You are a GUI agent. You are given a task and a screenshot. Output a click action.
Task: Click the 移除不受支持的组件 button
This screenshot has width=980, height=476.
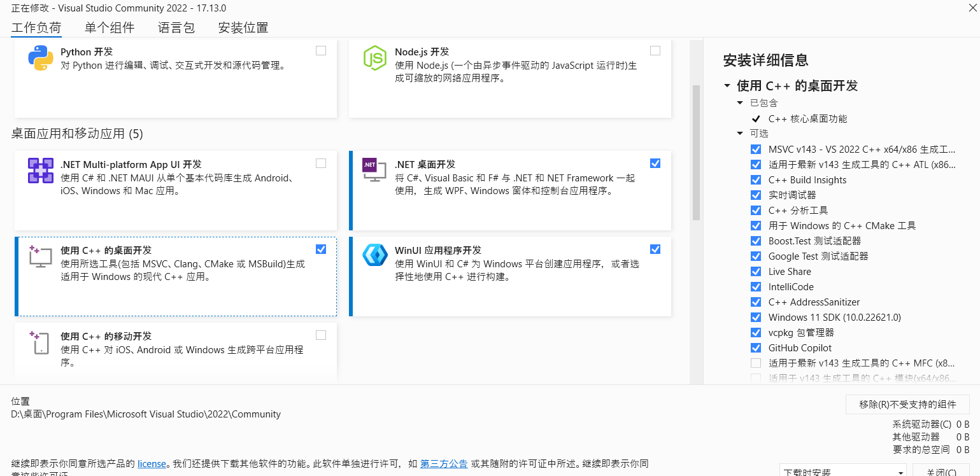907,404
